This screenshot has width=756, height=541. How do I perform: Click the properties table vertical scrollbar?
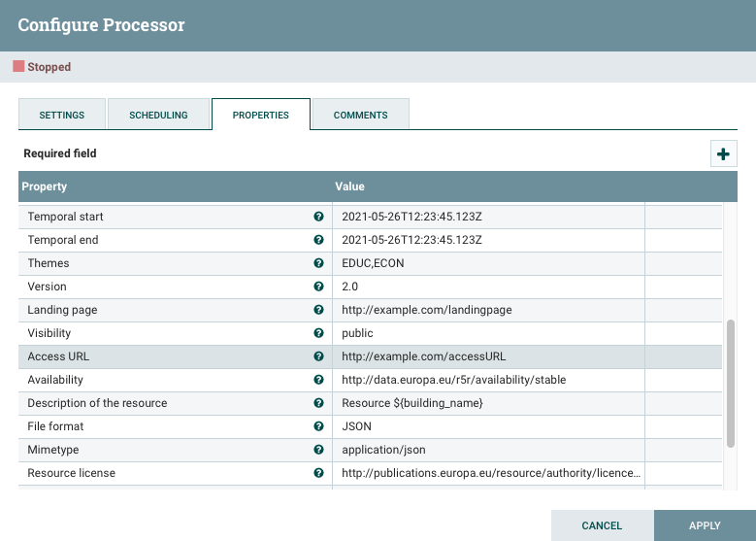click(x=731, y=384)
